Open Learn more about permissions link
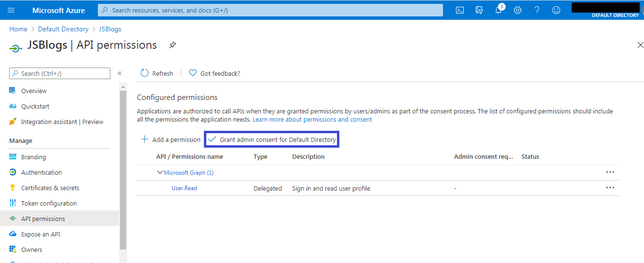This screenshot has height=263, width=644. click(312, 119)
